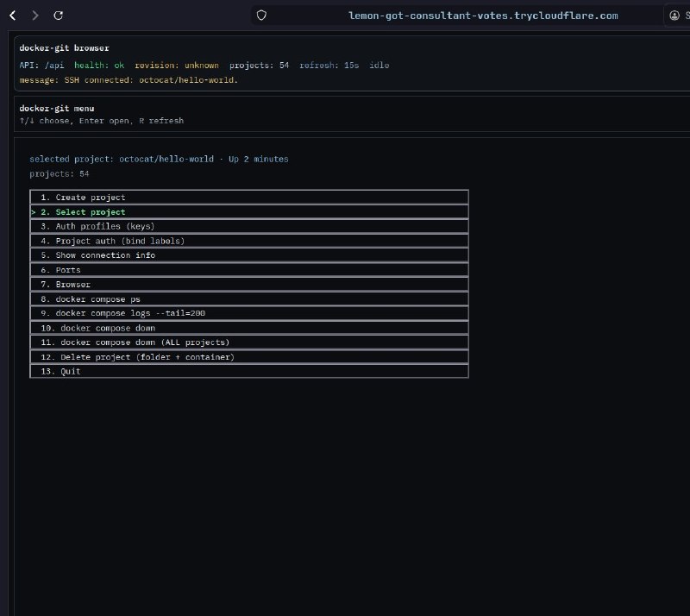This screenshot has width=690, height=616.
Task: Open the account profile icon
Action: point(674,16)
